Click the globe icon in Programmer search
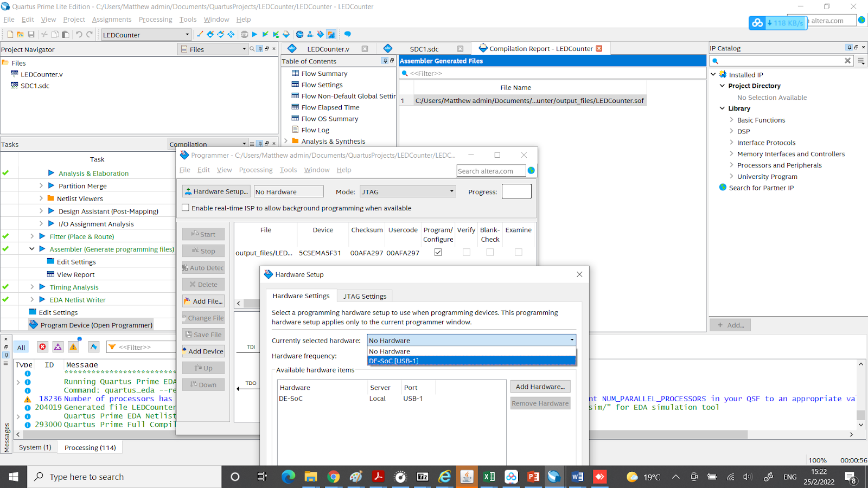Screen dimensions: 868x488 click(531, 170)
